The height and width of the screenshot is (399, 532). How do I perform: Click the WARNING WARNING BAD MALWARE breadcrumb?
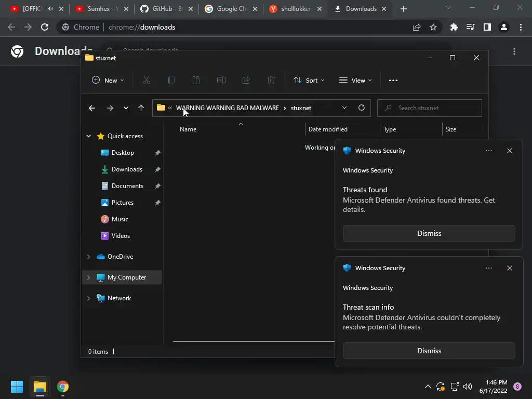[228, 108]
